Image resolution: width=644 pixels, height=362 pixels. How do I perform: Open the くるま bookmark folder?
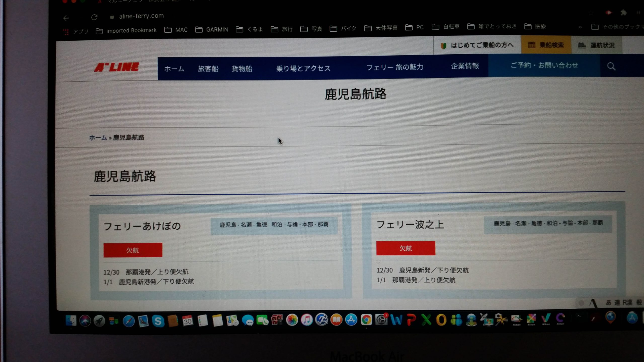point(249,29)
